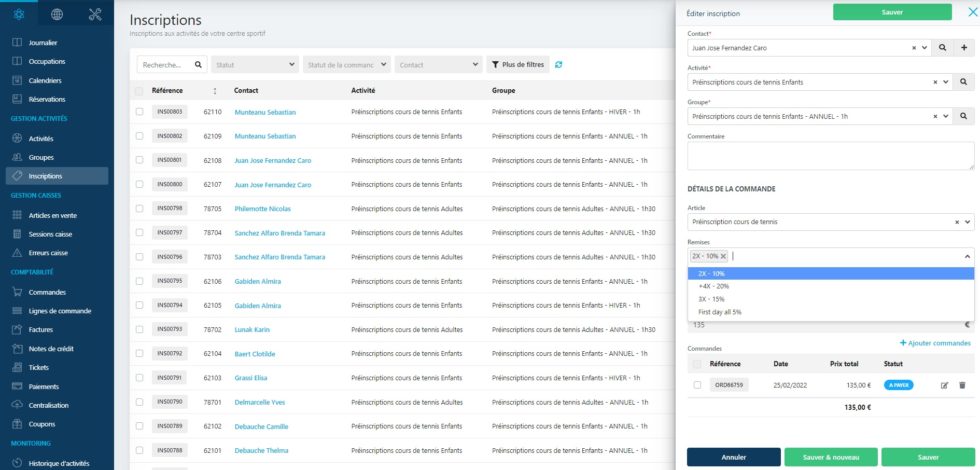Viewport: 980px width, 470px height.
Task: Go to Calendriers in the sidebar
Action: [x=45, y=80]
